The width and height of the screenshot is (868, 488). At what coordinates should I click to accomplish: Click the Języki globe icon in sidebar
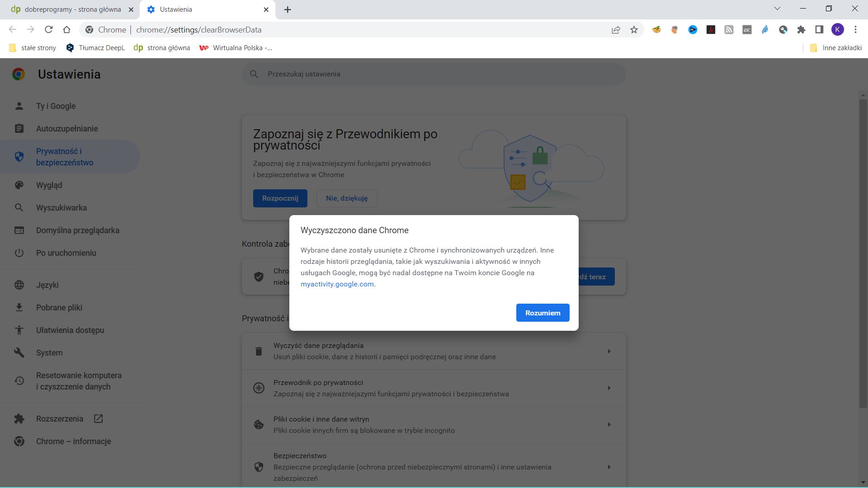pyautogui.click(x=19, y=285)
